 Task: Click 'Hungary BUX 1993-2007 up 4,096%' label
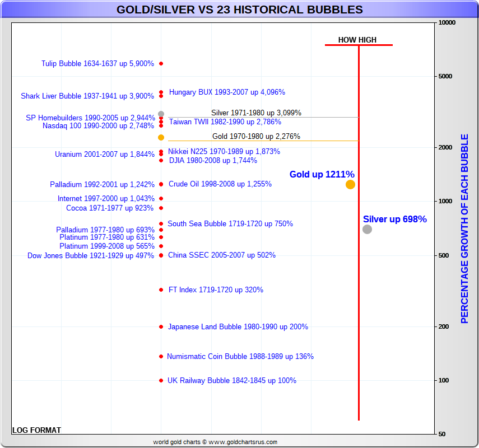[227, 92]
